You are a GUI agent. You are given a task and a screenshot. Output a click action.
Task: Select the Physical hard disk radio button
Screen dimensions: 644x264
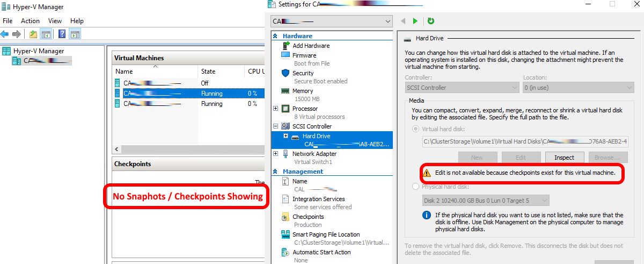(415, 187)
